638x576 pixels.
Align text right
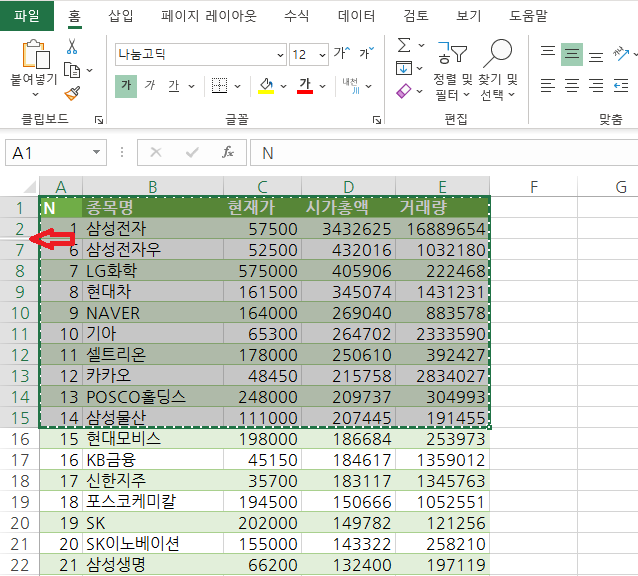(x=596, y=85)
